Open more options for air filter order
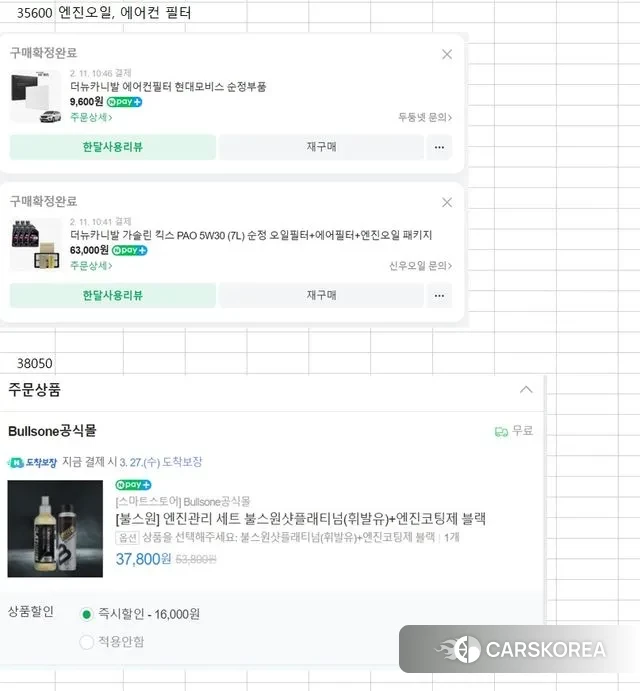Screen dimensions: 640x691 click(439, 147)
